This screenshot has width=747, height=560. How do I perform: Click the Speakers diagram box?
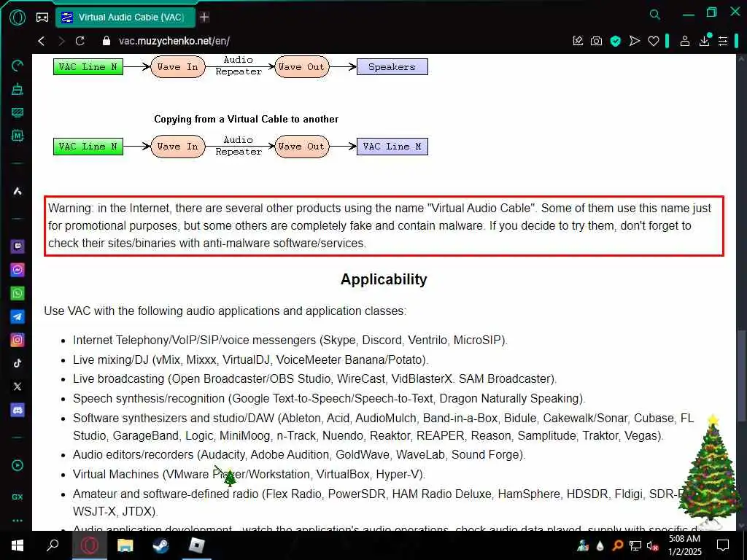(392, 66)
